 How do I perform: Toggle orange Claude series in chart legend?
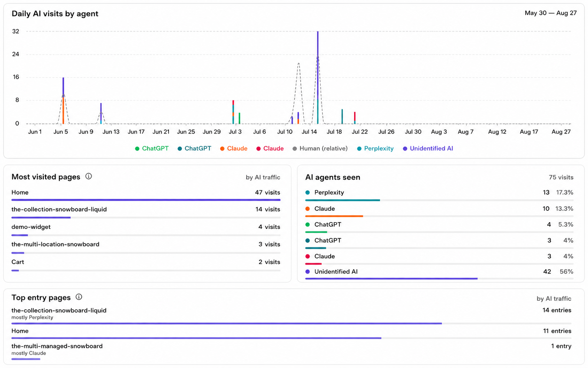click(234, 148)
